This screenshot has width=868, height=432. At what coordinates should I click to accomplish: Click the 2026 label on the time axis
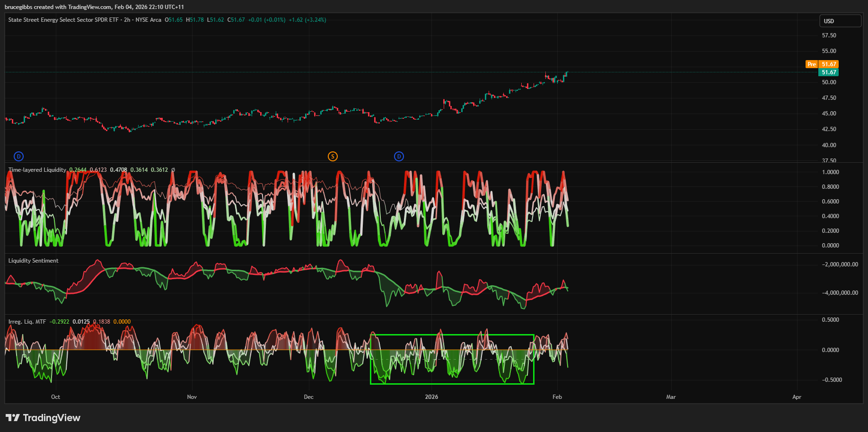pyautogui.click(x=431, y=397)
